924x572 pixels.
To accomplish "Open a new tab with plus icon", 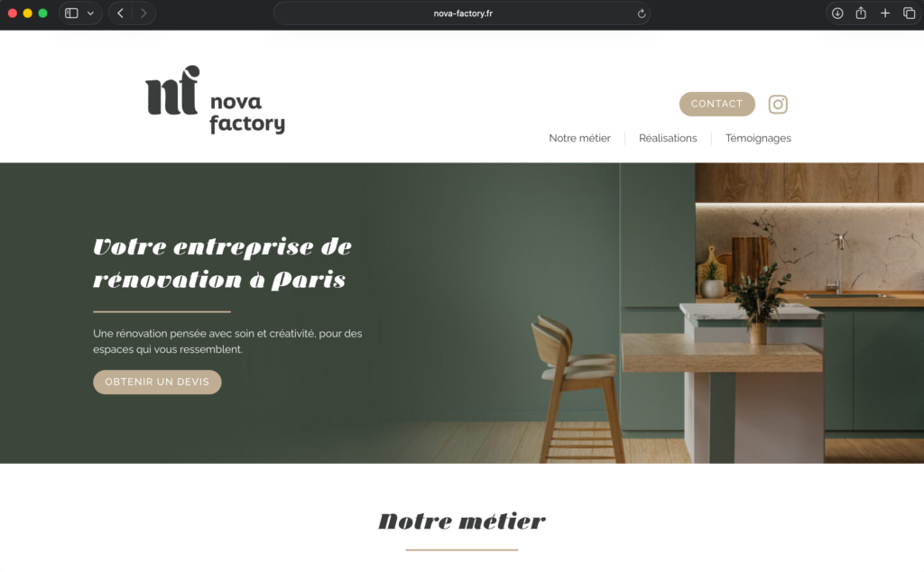I will [885, 13].
